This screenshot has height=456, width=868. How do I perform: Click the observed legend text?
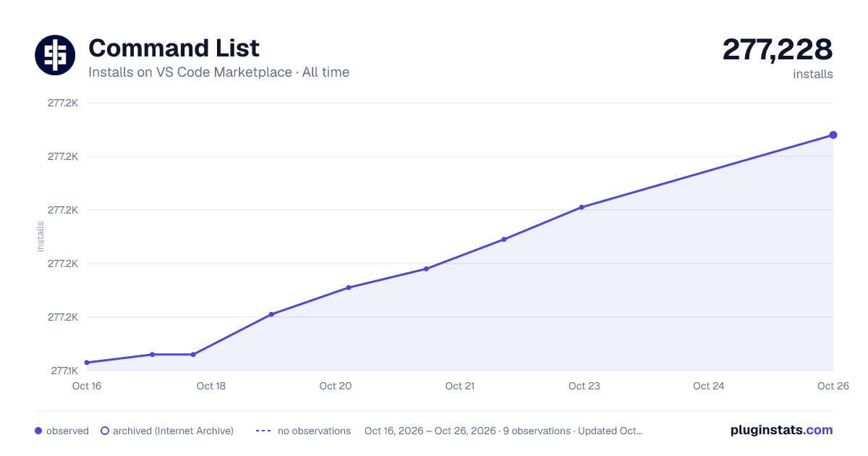(x=67, y=431)
